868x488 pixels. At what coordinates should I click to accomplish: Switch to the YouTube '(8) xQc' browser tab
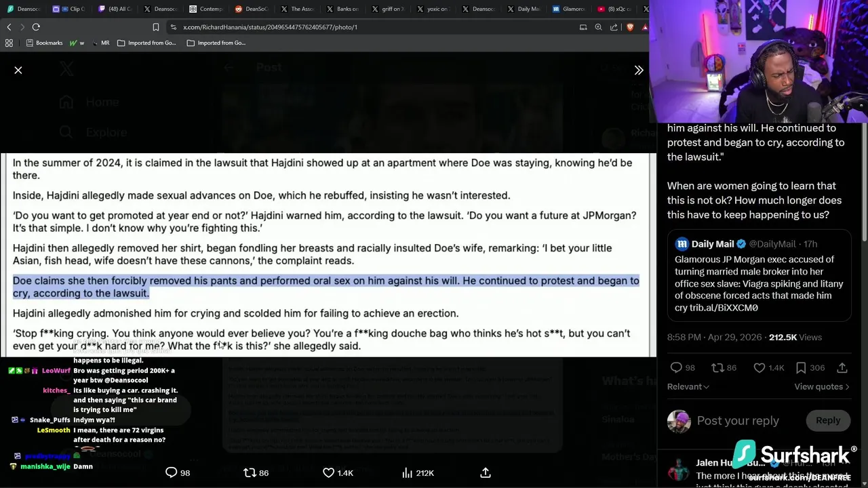pos(616,9)
